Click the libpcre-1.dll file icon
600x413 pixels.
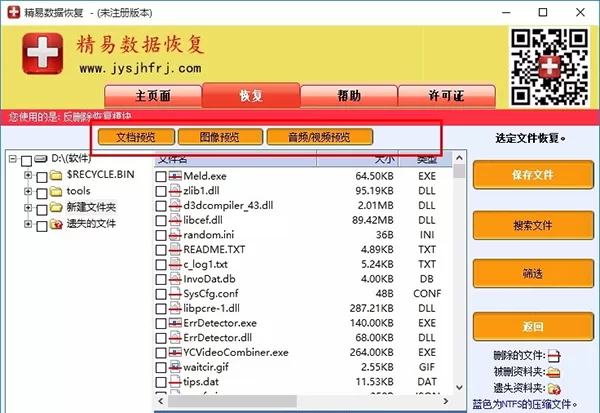point(175,308)
